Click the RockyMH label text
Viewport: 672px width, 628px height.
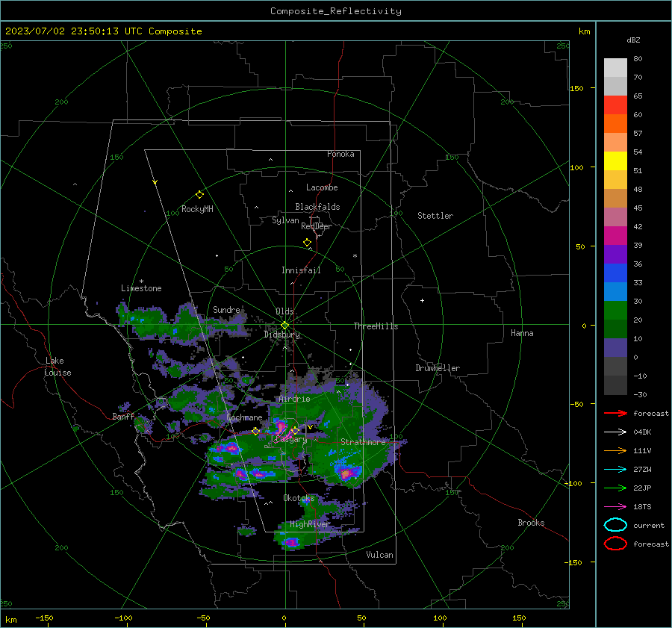(x=197, y=209)
